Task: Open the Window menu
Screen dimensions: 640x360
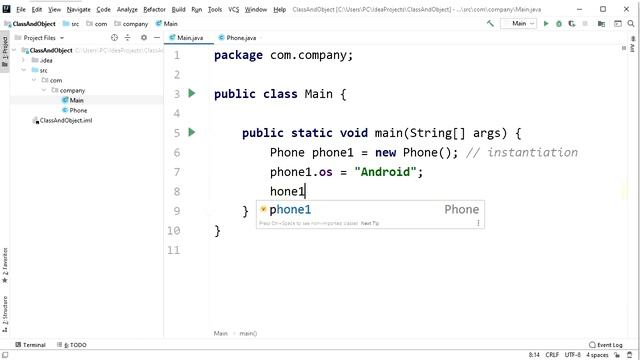Action: coord(256,9)
